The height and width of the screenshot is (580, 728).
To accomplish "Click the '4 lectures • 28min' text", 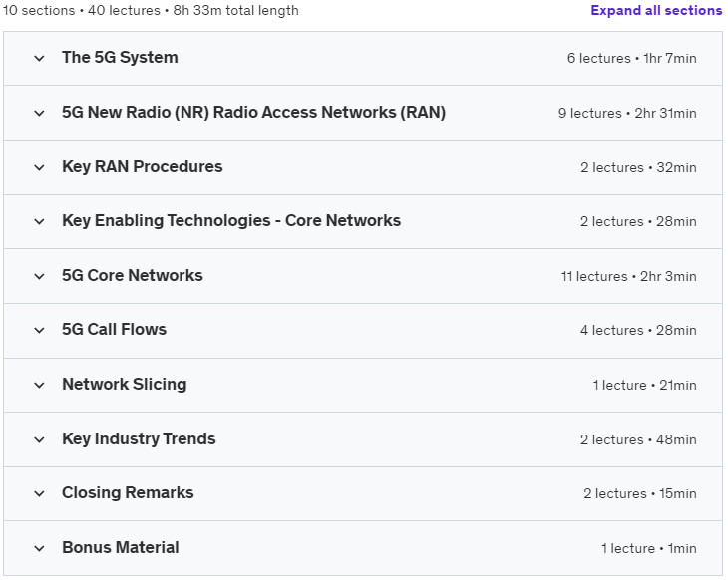I will [x=638, y=331].
